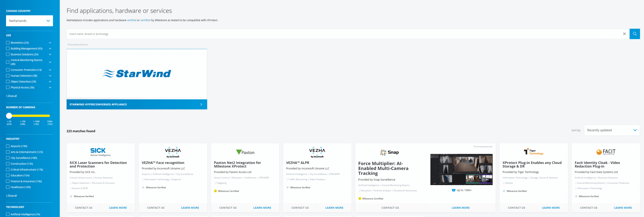The image size is (644, 217).
Task: Open the StarWind Hyperconverged Appliance banner
Action: click(137, 104)
